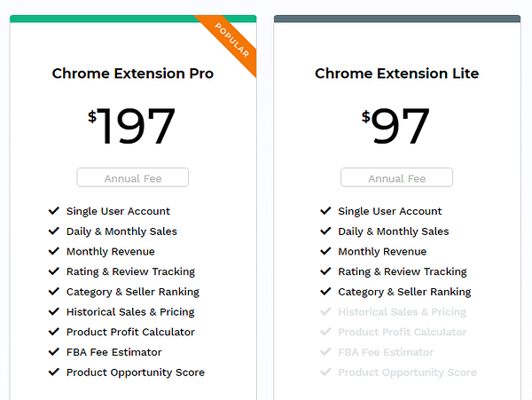The width and height of the screenshot is (532, 400).
Task: Click the faded checkmark next to Lite FBA Fee Estimator
Action: coord(325,352)
